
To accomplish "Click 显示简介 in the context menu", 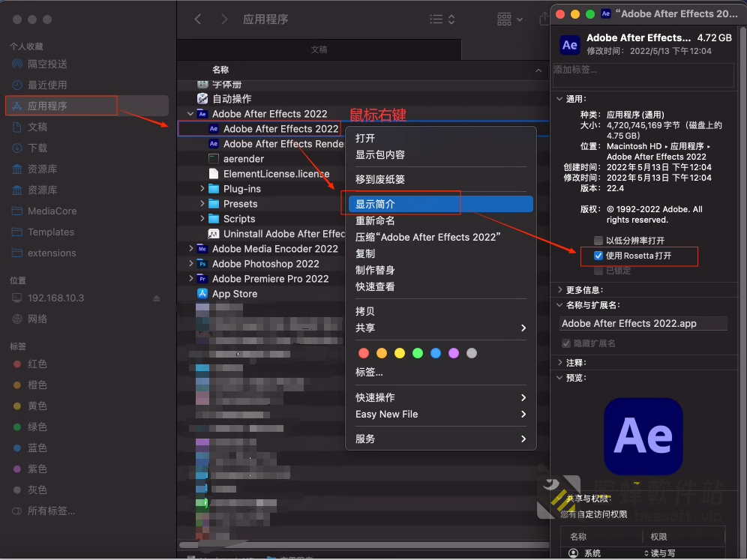I will (x=441, y=205).
